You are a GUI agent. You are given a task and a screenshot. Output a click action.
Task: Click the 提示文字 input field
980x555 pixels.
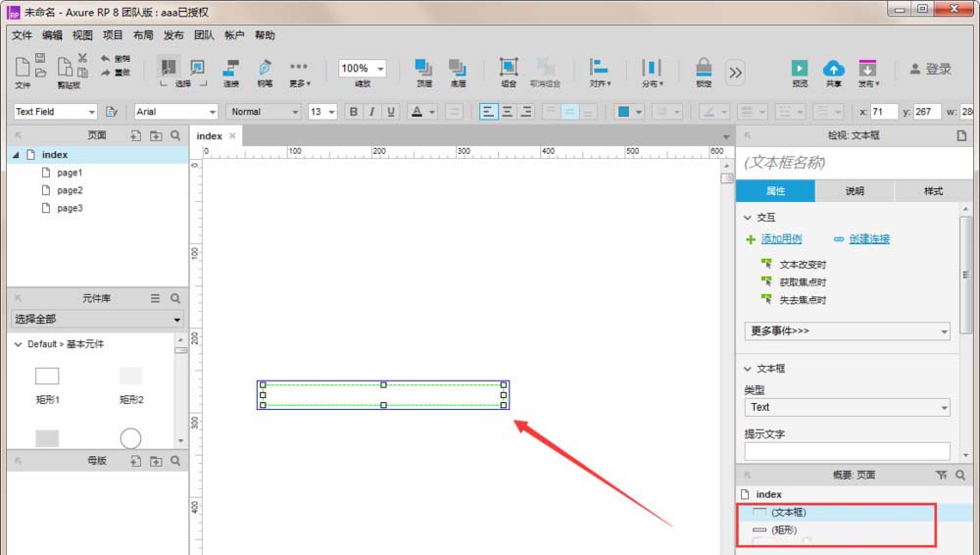click(847, 451)
